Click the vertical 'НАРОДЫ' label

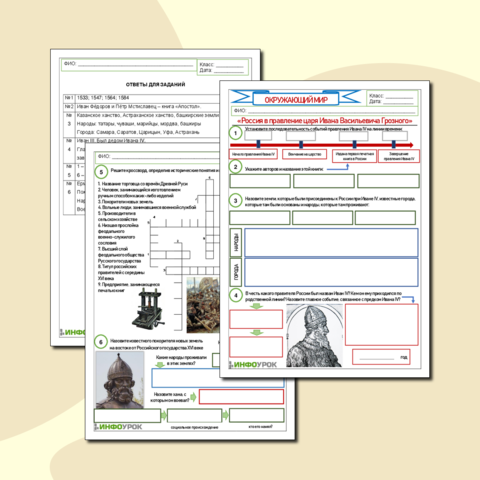(236, 242)
